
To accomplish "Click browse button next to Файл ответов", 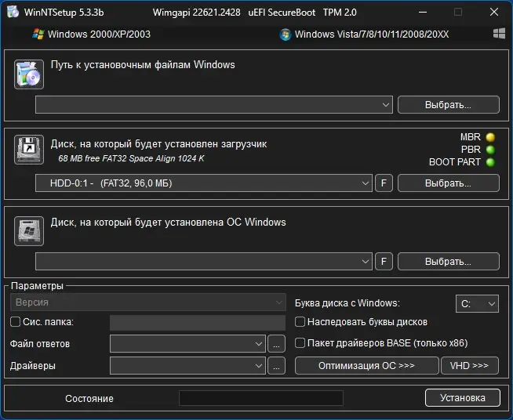I will (x=276, y=343).
